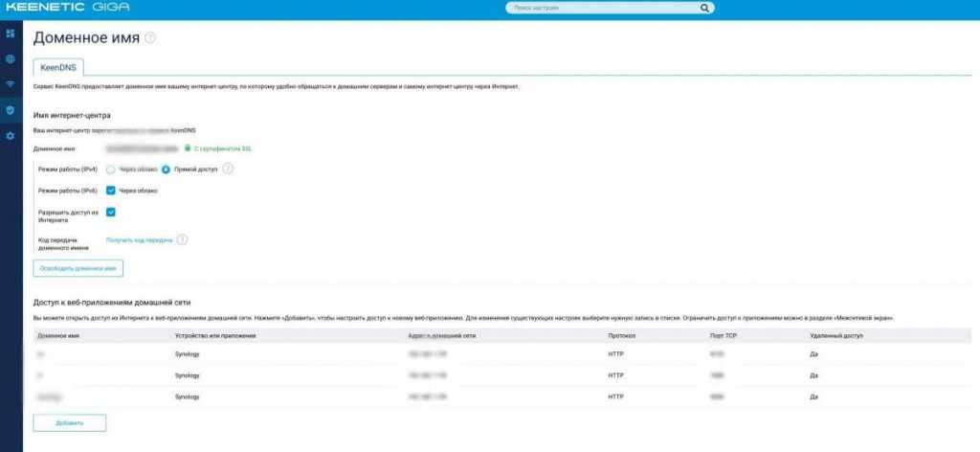
Task: Click the Освободить доменное имя button
Action: pos(78,268)
